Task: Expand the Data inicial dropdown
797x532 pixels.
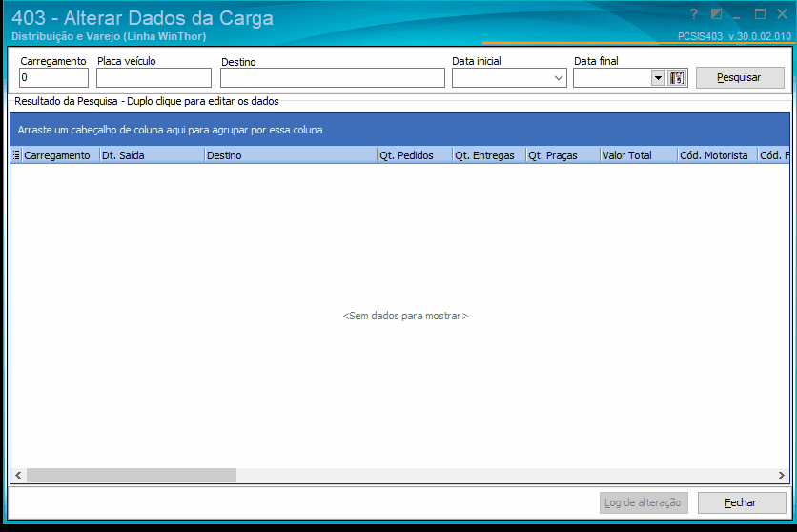Action: pyautogui.click(x=558, y=78)
